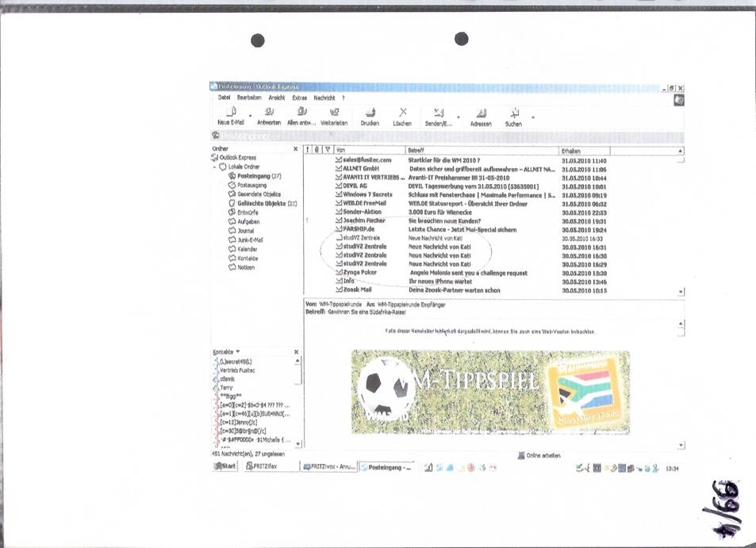Switch to FRITZ!vox taskbar button
The width and height of the screenshot is (756, 548).
[330, 466]
